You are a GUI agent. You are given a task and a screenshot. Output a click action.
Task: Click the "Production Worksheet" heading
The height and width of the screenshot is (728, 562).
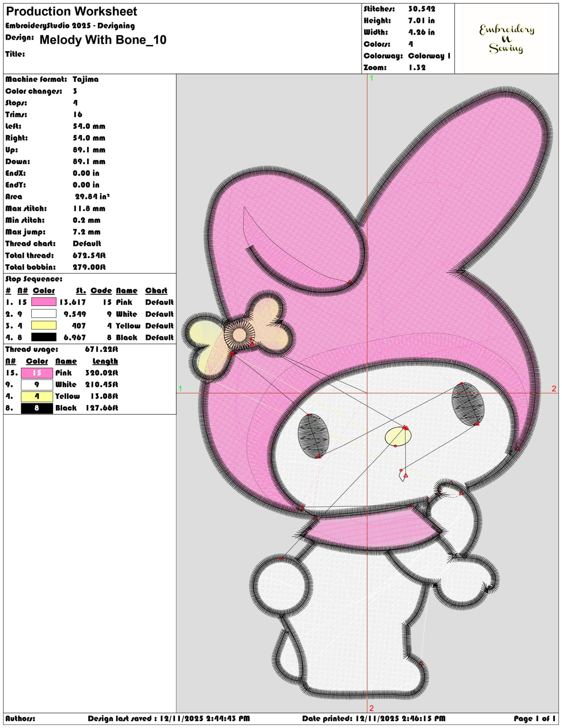(x=71, y=12)
